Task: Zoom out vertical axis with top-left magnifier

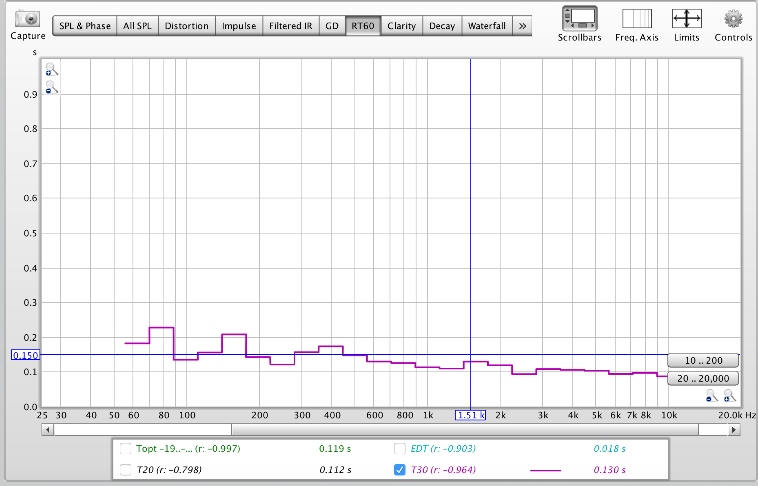Action: pos(51,88)
